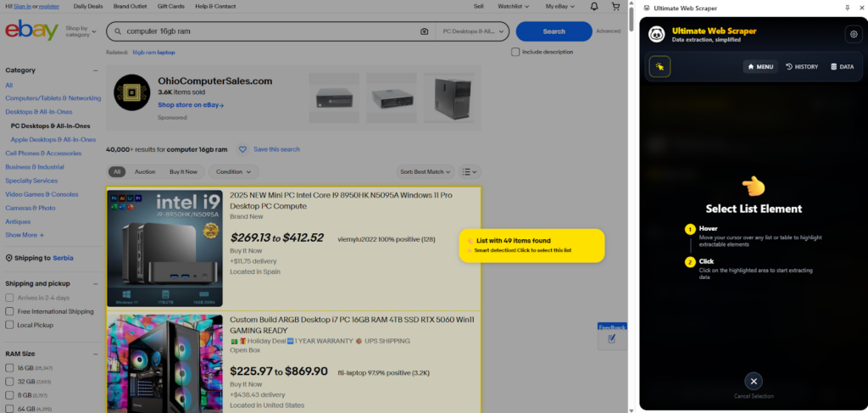
Task: Open the list view options icon
Action: tap(470, 171)
